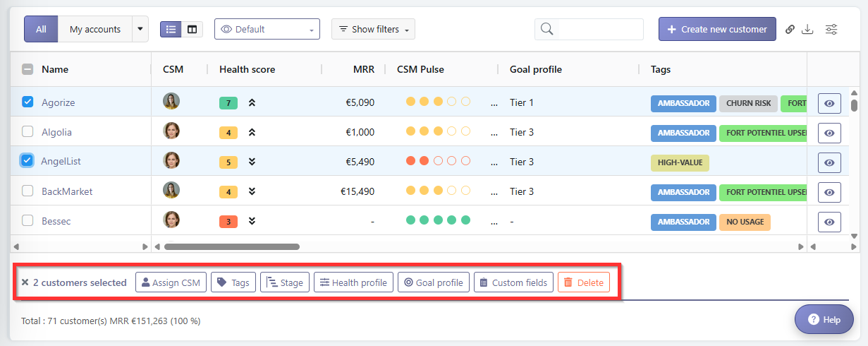
Task: Switch to column board view icon
Action: [192, 29]
